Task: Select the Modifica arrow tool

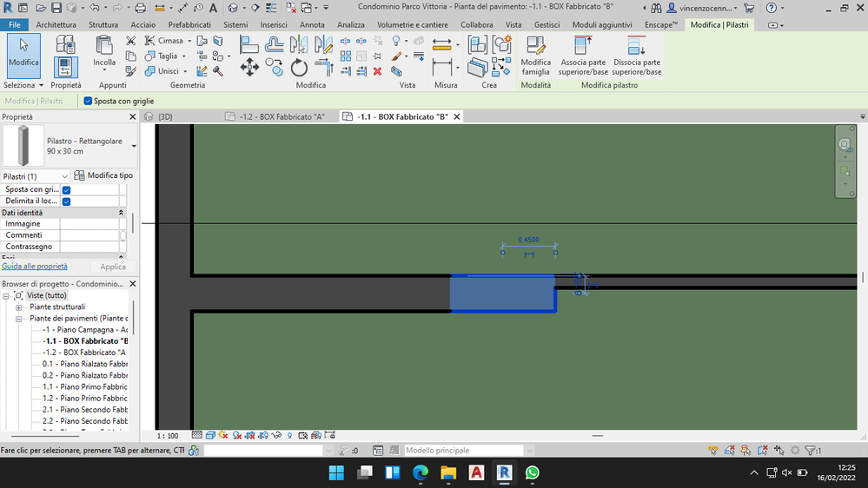Action: click(23, 56)
